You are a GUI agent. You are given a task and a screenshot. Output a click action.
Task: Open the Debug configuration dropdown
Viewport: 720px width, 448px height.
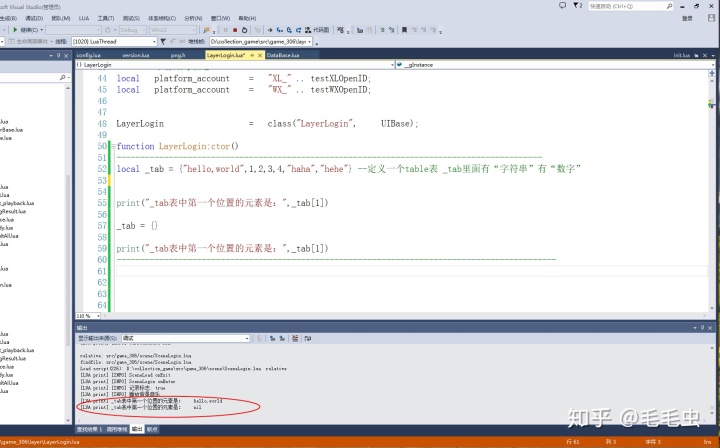coord(143,30)
